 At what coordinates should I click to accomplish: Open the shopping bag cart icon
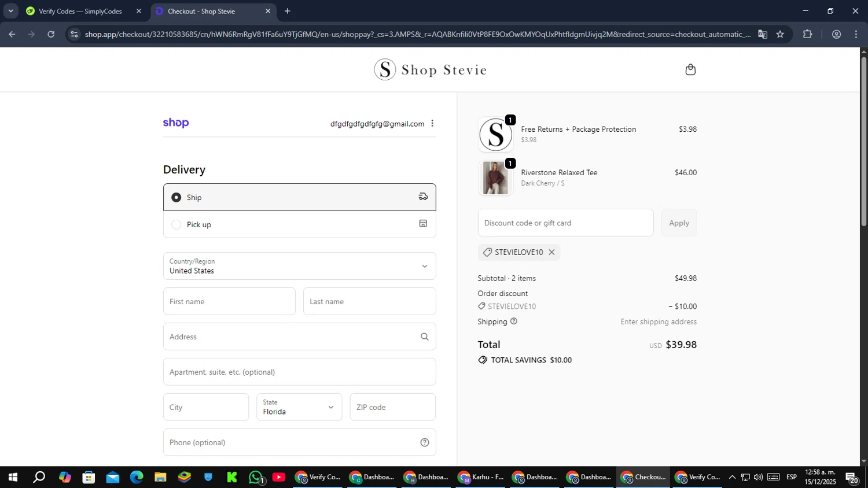[690, 70]
